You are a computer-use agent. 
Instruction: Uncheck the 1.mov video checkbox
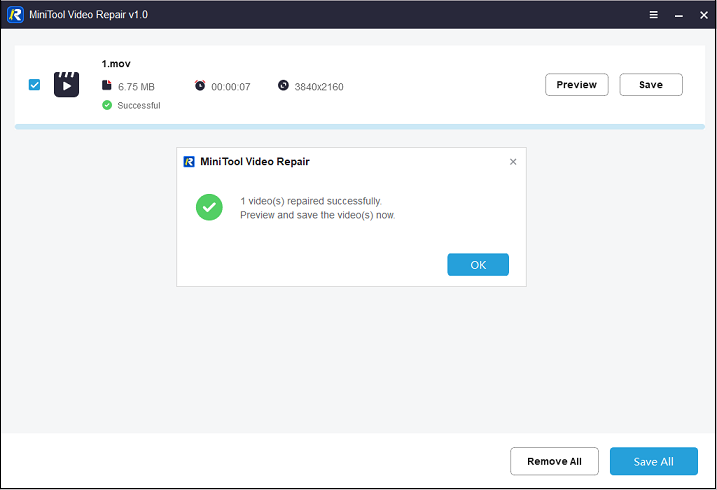pyautogui.click(x=34, y=85)
